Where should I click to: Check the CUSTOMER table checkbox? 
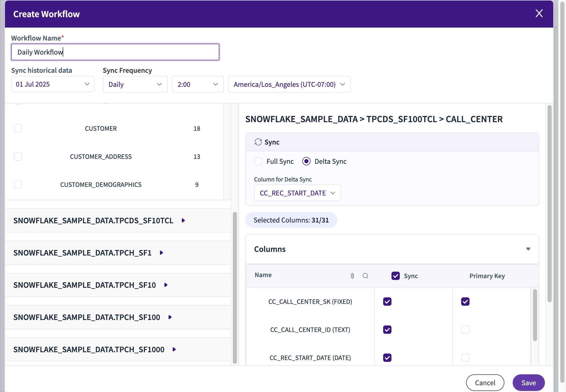pyautogui.click(x=18, y=128)
